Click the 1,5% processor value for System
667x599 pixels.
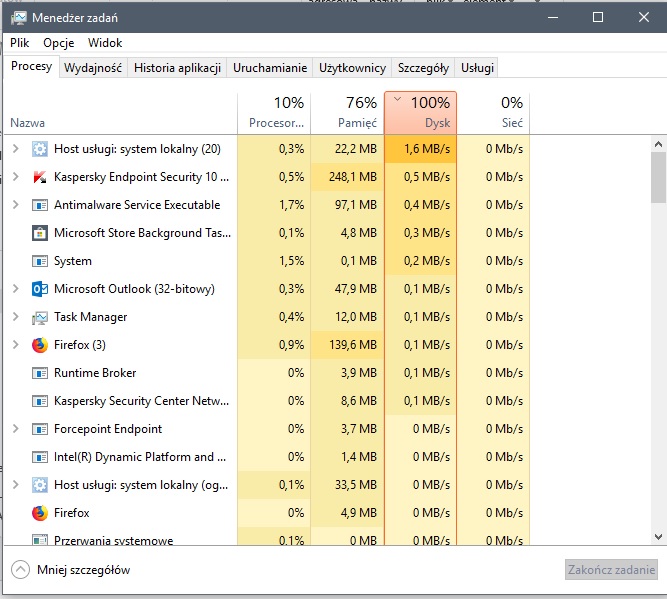[291, 261]
